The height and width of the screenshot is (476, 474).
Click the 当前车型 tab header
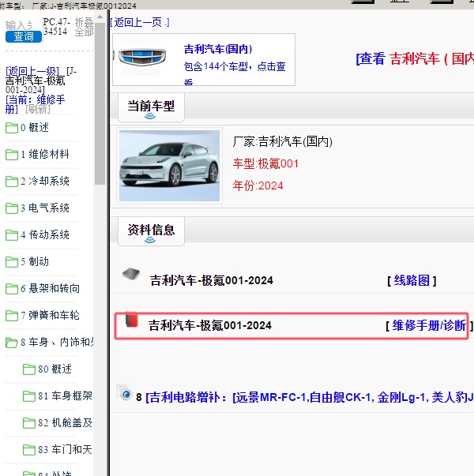(x=151, y=107)
